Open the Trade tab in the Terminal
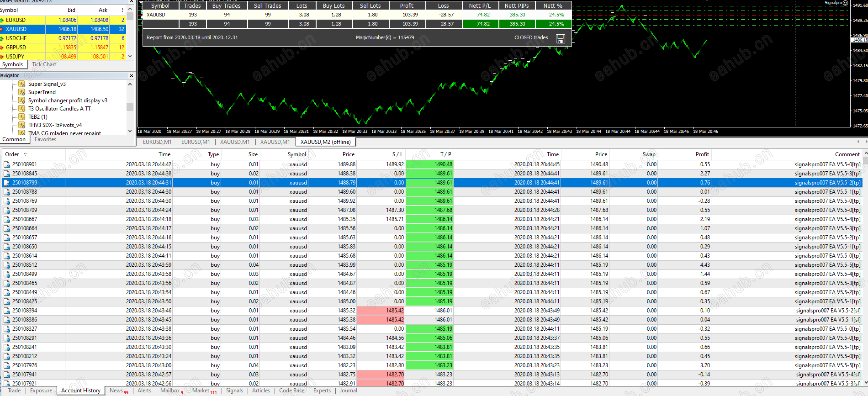The height and width of the screenshot is (396, 868). click(14, 391)
